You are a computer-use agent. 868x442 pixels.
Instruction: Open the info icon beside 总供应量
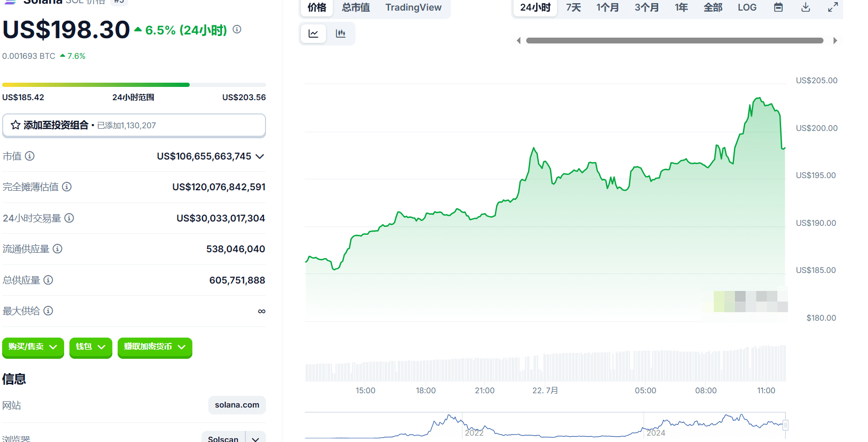(48, 280)
